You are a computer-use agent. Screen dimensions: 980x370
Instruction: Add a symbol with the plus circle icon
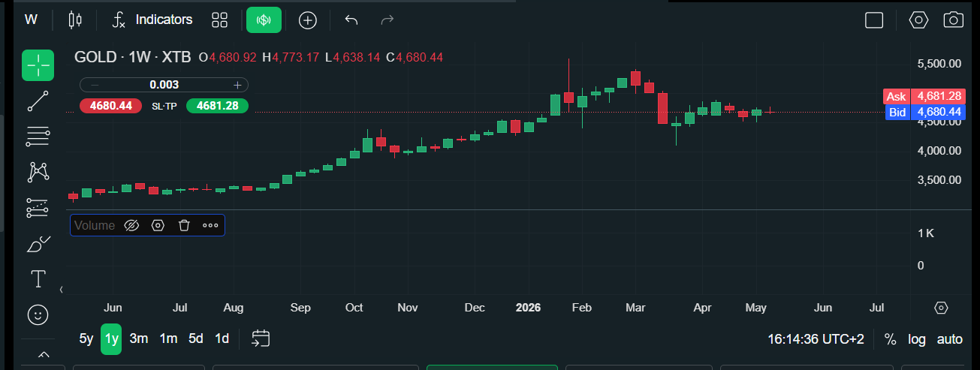[307, 20]
